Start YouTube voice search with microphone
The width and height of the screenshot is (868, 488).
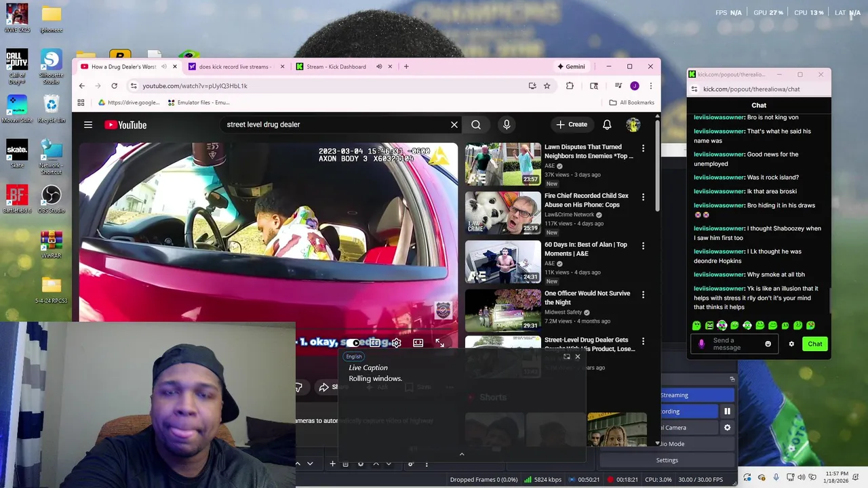506,125
